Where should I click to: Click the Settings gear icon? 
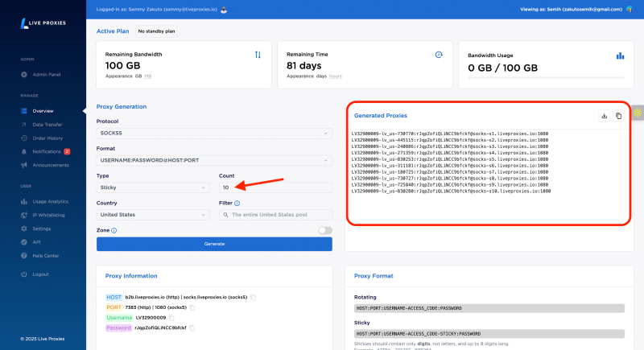pyautogui.click(x=24, y=229)
